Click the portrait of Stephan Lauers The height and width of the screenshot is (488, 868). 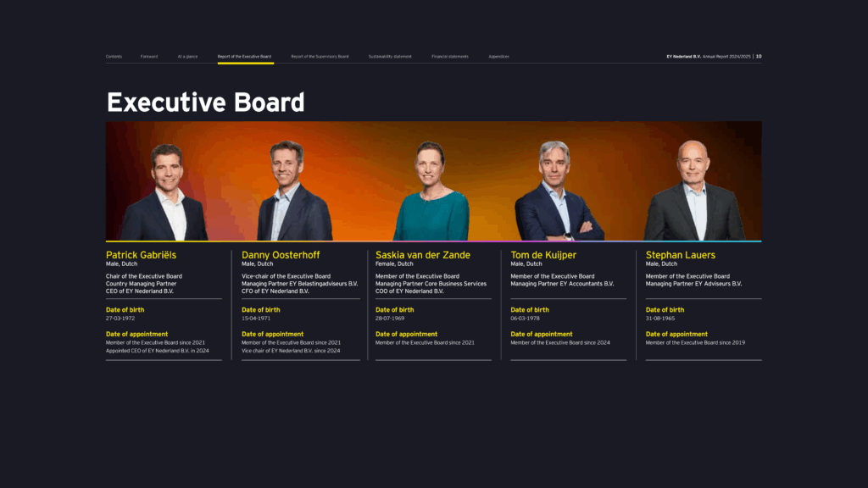[x=693, y=192]
